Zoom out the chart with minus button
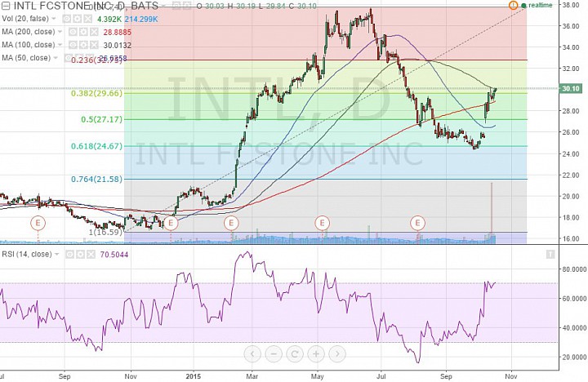588x382 pixels. click(x=274, y=354)
